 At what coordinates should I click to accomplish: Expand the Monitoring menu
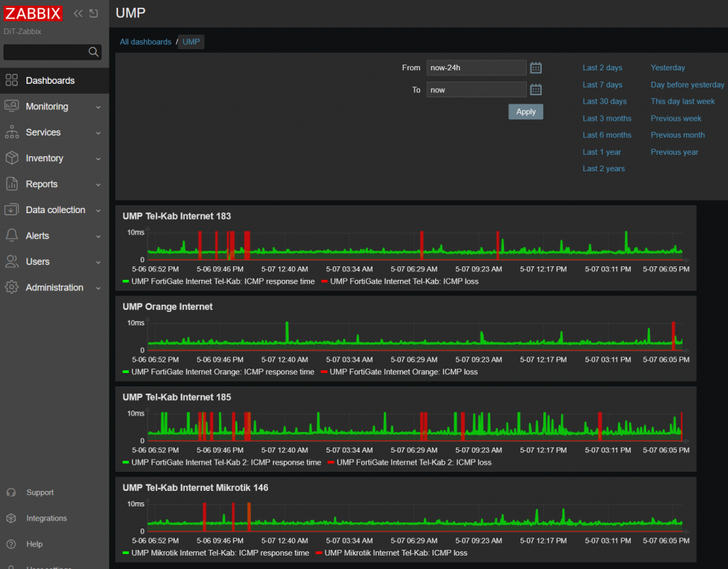click(x=47, y=107)
